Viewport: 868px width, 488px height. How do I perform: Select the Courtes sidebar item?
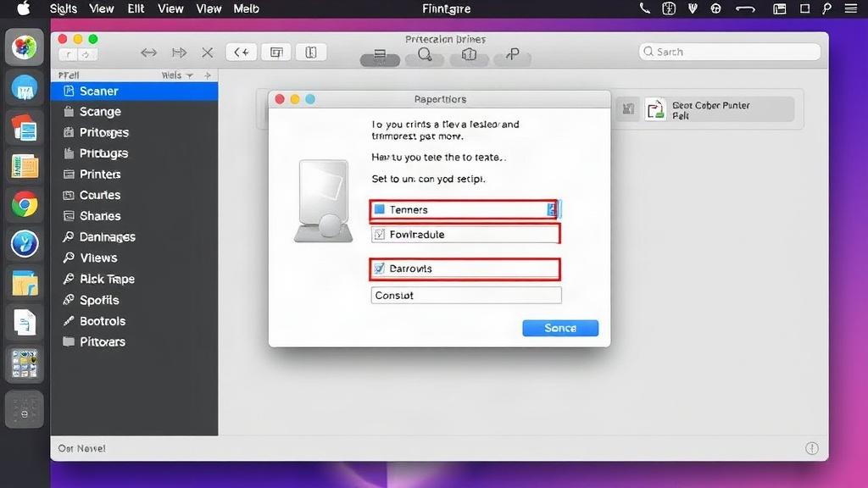pos(134,196)
